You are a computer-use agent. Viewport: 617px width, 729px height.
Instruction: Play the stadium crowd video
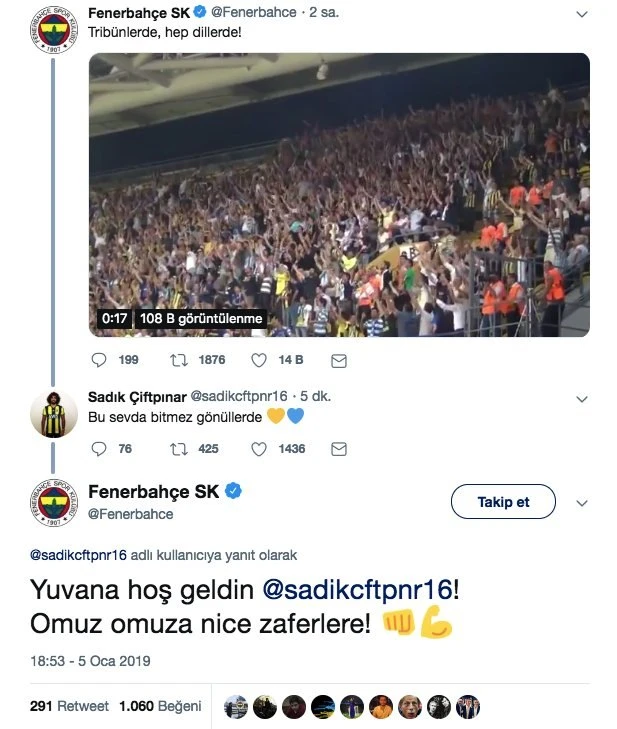339,195
